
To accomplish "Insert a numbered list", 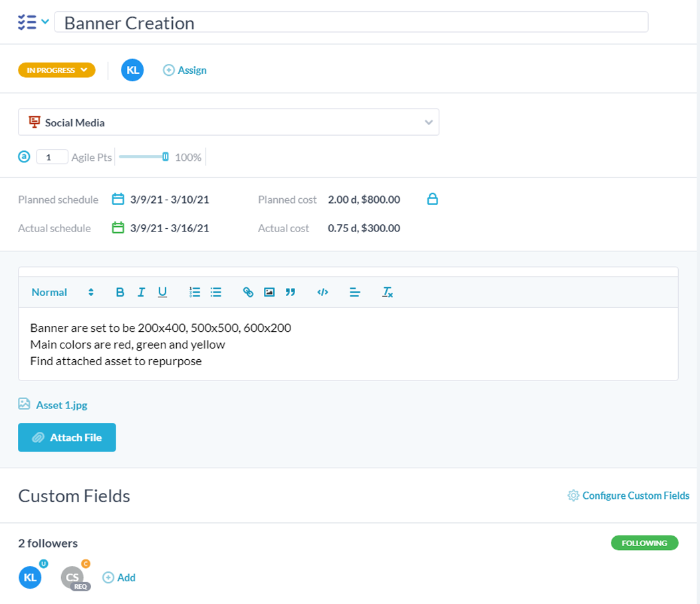I will (195, 292).
